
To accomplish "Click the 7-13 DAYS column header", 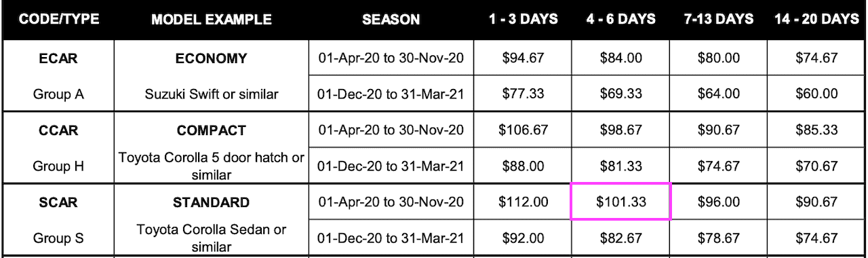I will (719, 19).
